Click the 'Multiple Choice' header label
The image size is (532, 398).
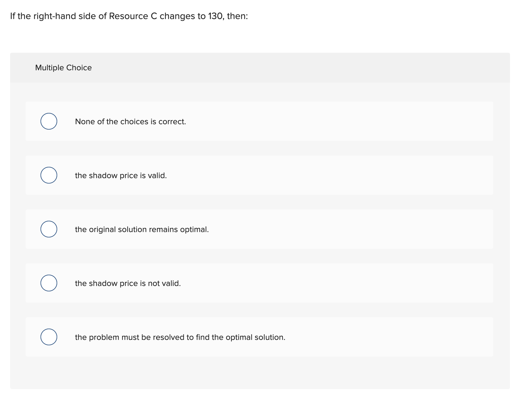[63, 68]
